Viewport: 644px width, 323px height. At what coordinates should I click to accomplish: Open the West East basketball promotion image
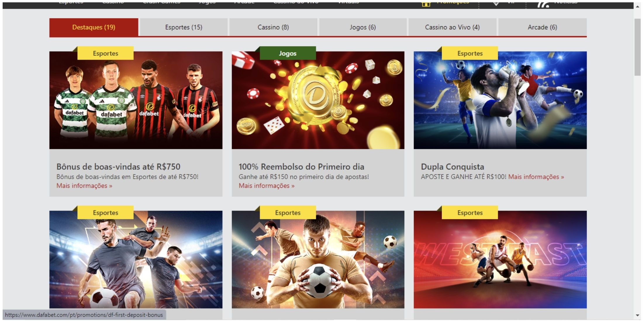coord(500,259)
